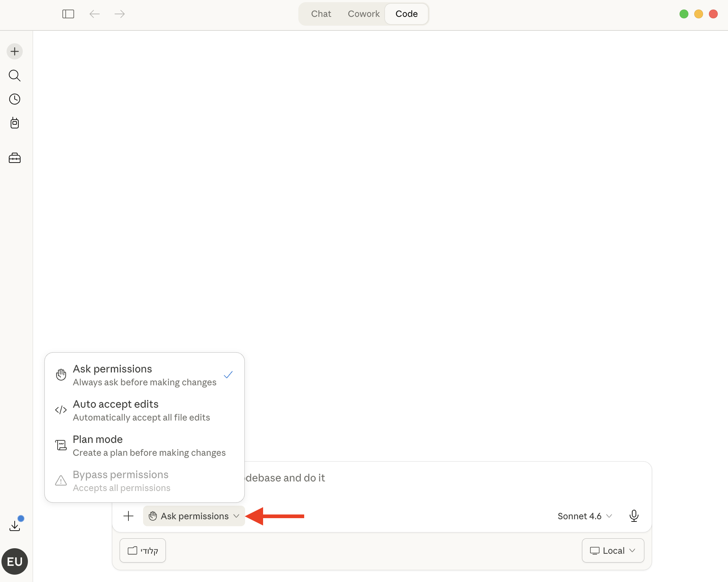Click the yellow window control button

coord(699,14)
